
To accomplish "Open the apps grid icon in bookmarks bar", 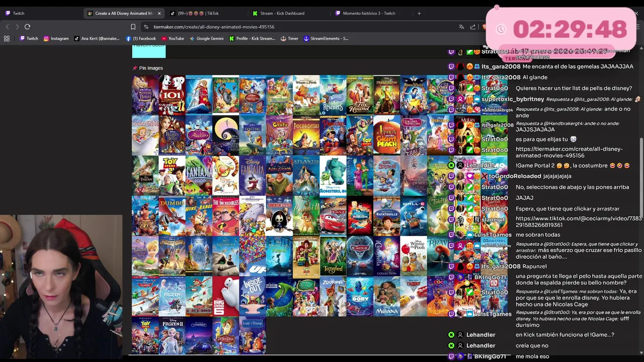I will tap(7, 38).
